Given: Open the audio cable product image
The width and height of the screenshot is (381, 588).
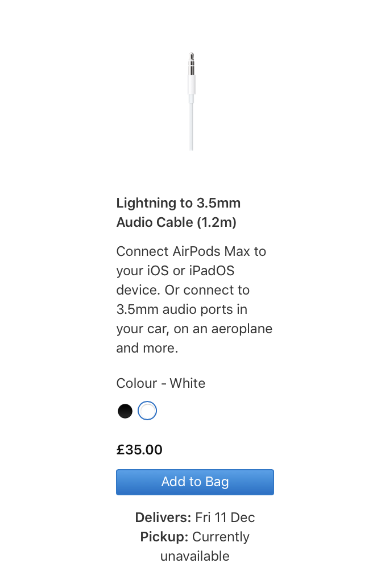Looking at the screenshot, I should pos(192,102).
